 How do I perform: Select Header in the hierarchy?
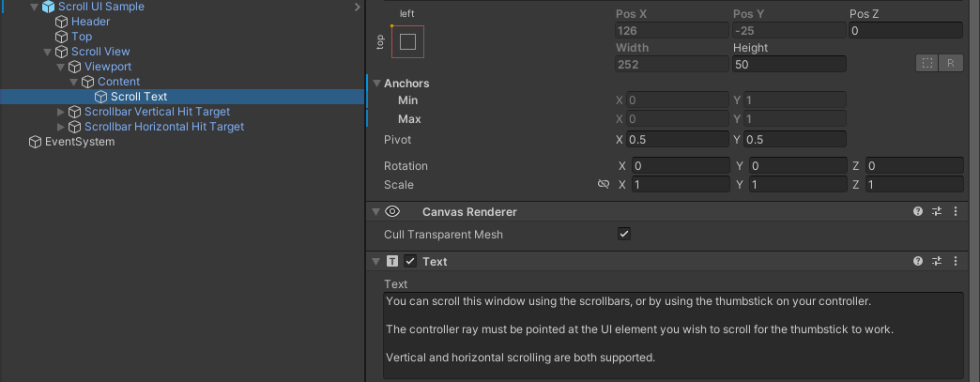coord(90,22)
